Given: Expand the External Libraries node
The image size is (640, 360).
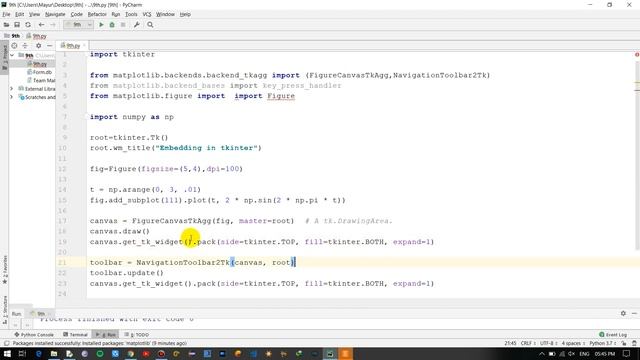Looking at the screenshot, I should click(12, 89).
